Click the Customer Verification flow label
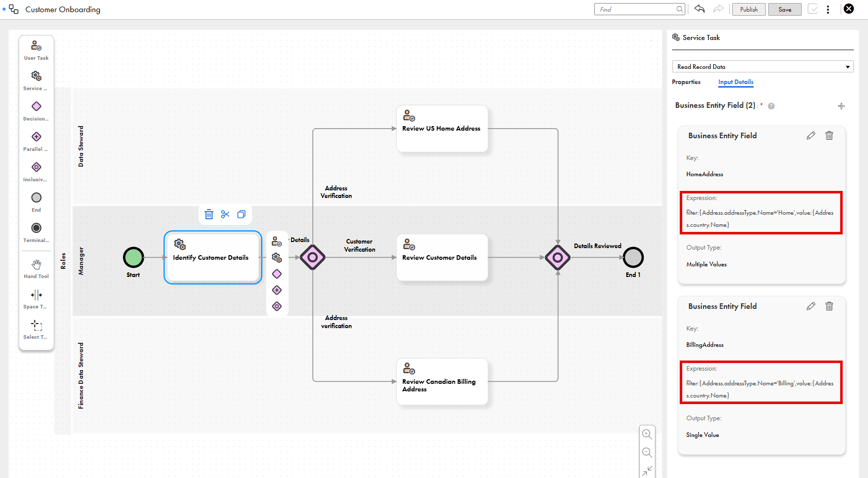 coord(360,245)
